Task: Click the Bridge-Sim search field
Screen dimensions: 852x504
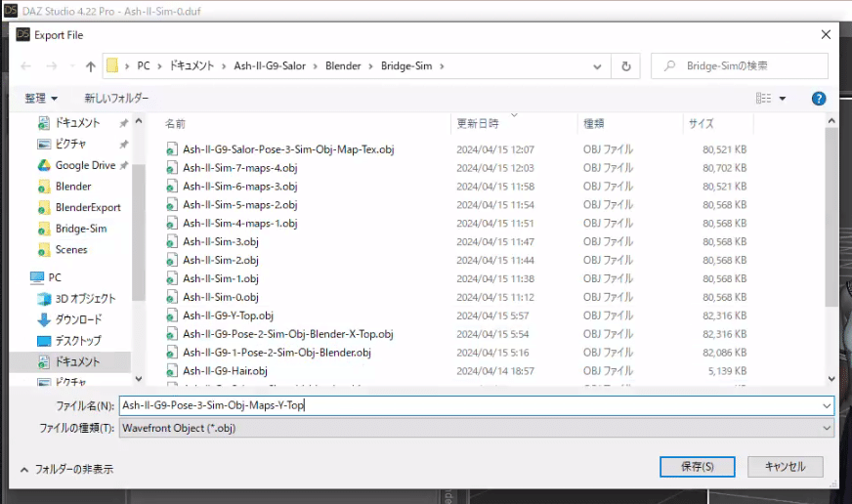Action: coord(740,66)
